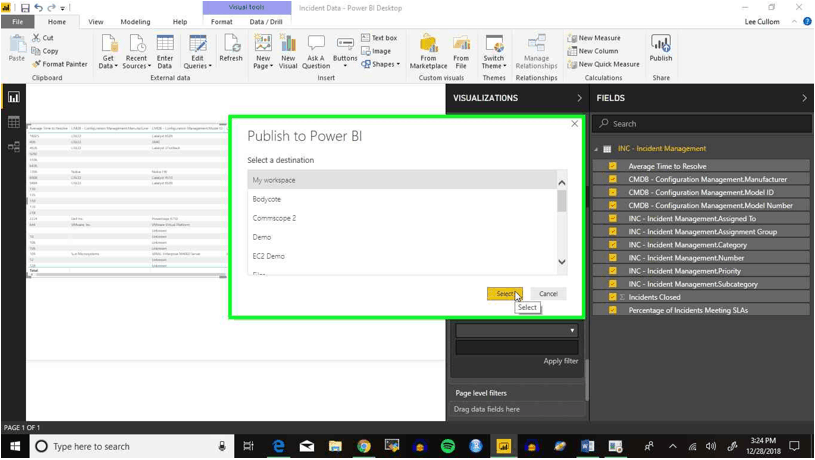Open Microsoft Edge from the taskbar
The width and height of the screenshot is (815, 460).
click(279, 446)
